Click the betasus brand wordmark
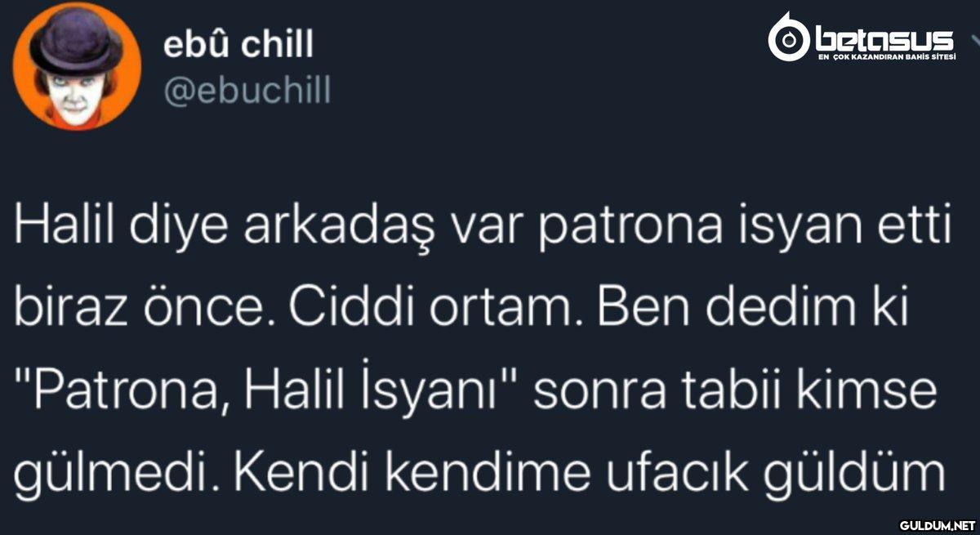Screen dimensions: 980x535 pyautogui.click(x=884, y=37)
